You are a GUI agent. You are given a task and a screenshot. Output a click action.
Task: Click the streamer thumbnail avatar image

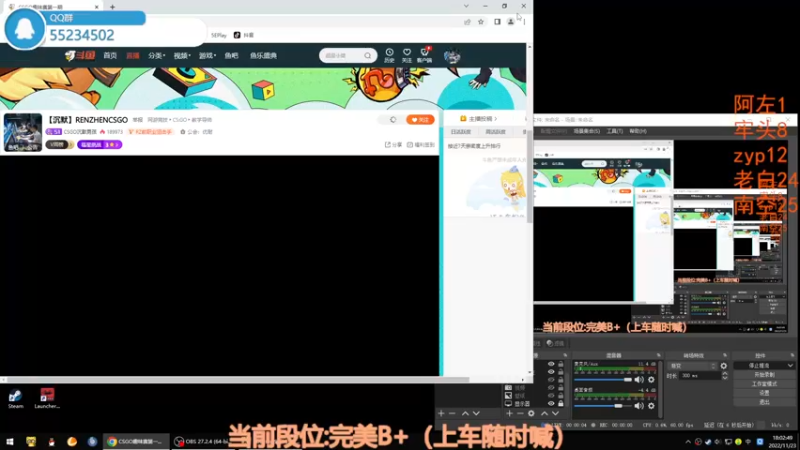pos(22,132)
